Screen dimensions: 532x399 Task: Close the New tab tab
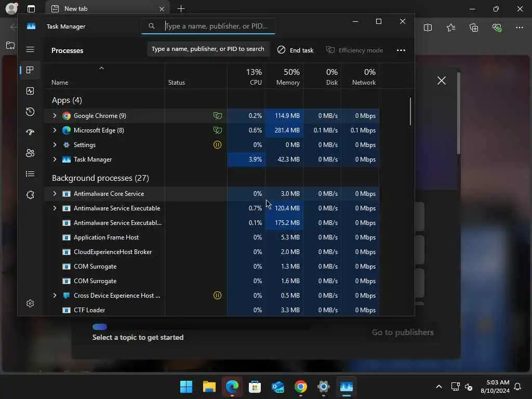162,9
